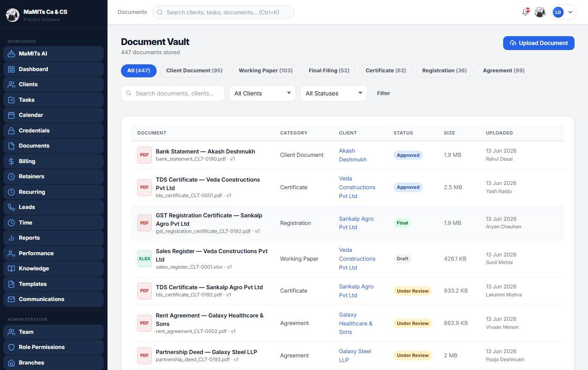Select the Working Paper (103) tab
Screen dimensions: 588x370
point(265,71)
